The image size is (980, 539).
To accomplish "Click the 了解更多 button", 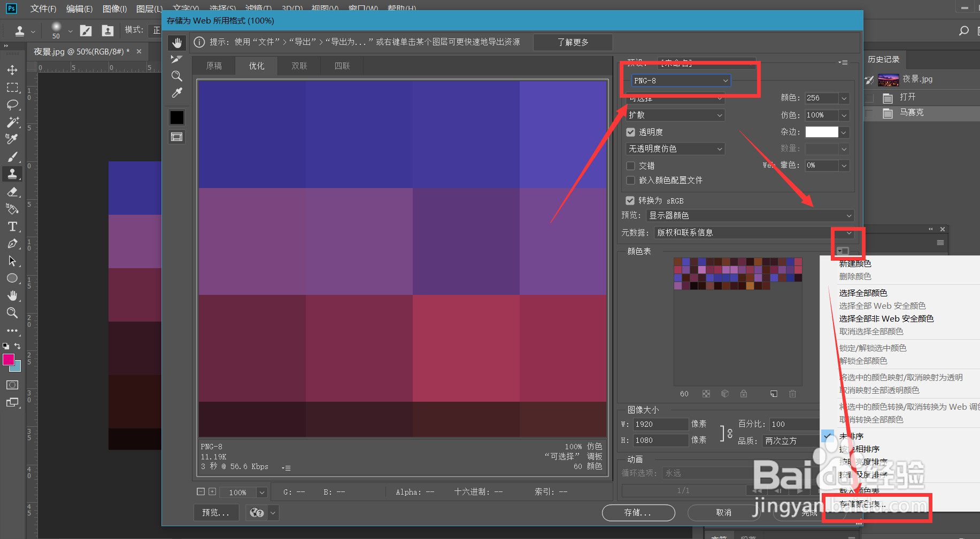I will point(573,42).
